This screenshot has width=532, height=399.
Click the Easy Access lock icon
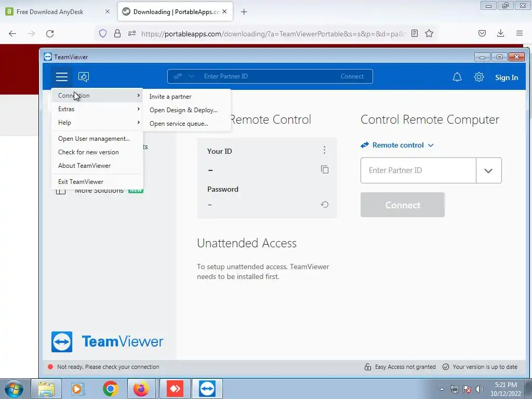click(x=367, y=367)
